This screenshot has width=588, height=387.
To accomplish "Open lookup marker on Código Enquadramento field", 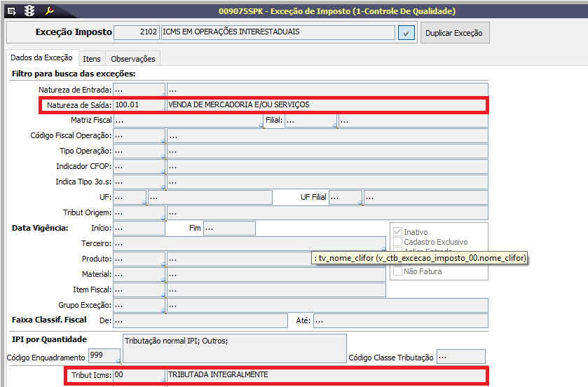I will [119, 361].
